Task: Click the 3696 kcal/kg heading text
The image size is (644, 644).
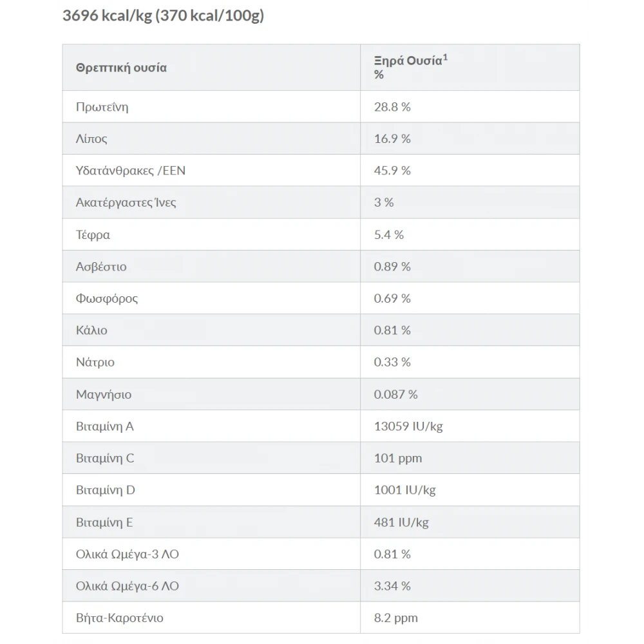Action: pos(163,16)
